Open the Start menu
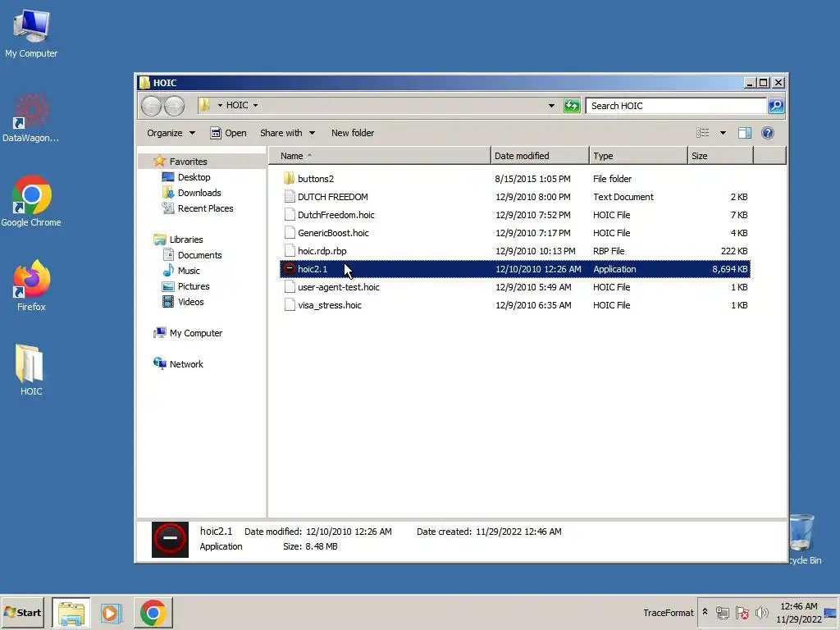The image size is (840, 630). pos(22,613)
